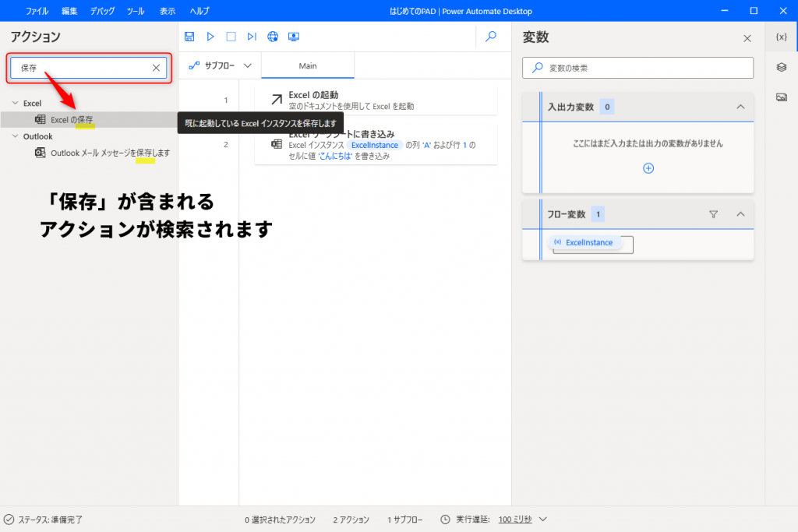This screenshot has height=532, width=798.
Task: Click the Excel の起動 arrow icon
Action: click(277, 100)
